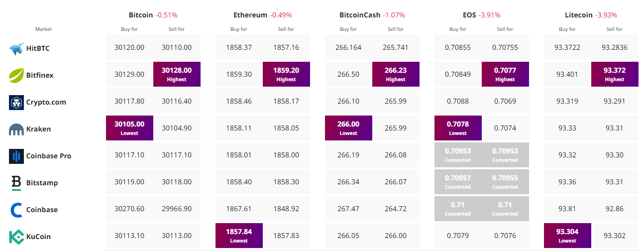Click the Kraken exchange logo icon
644x251 pixels.
[x=16, y=129]
